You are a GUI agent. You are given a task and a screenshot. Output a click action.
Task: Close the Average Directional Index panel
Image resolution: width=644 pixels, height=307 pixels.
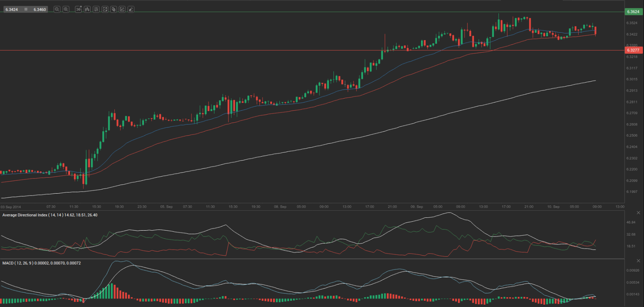point(638,213)
